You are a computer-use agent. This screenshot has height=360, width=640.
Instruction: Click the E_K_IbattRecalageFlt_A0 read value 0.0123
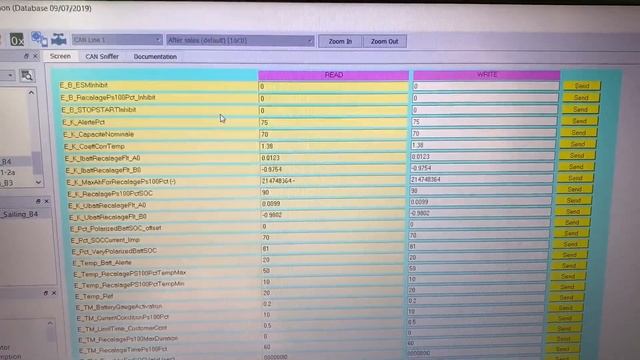[x=333, y=158]
